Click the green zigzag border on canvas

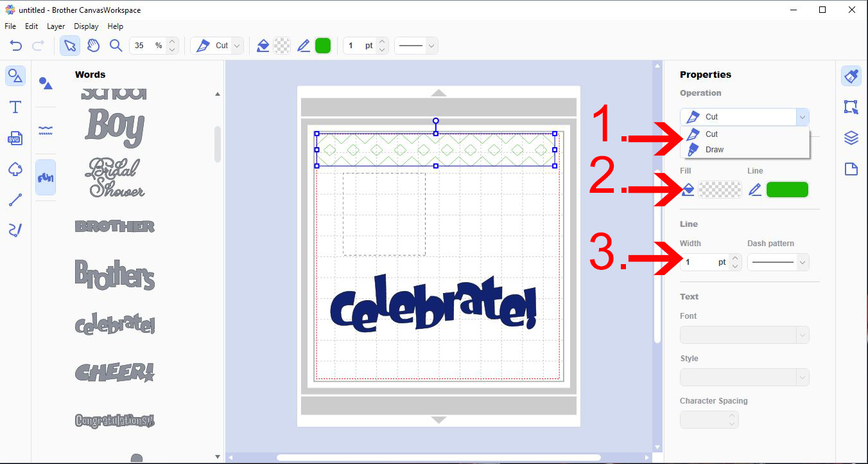(x=436, y=149)
